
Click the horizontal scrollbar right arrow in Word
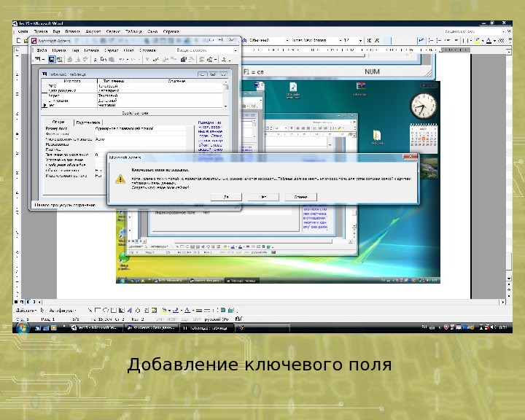(503, 302)
